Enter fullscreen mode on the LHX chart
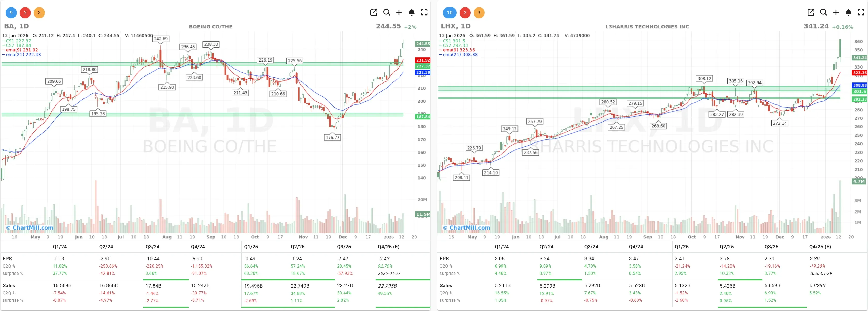This screenshot has width=868, height=311. (861, 12)
